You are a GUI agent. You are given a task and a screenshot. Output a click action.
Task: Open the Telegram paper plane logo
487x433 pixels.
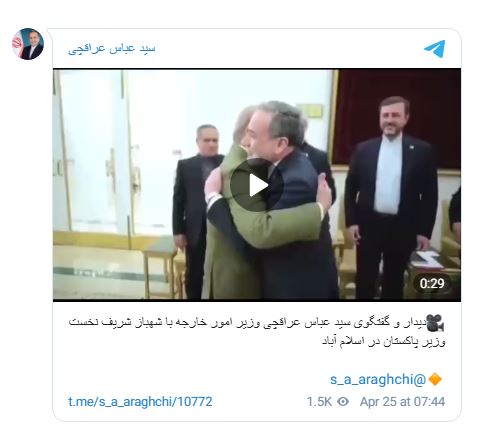tap(435, 49)
